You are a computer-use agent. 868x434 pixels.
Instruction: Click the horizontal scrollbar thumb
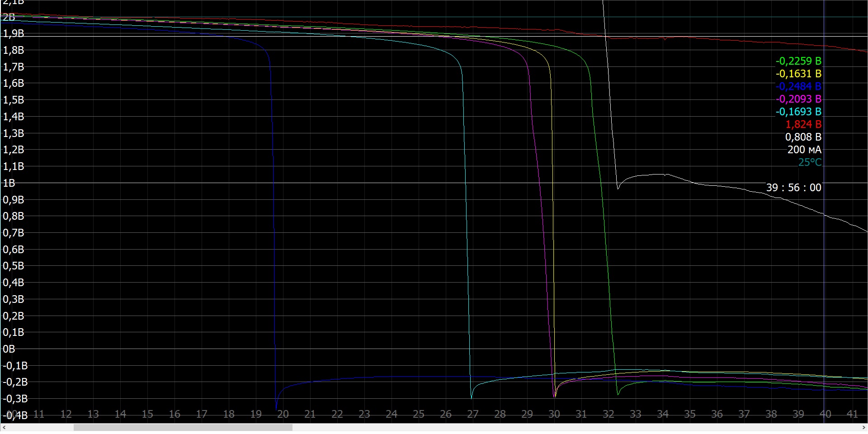click(x=183, y=428)
